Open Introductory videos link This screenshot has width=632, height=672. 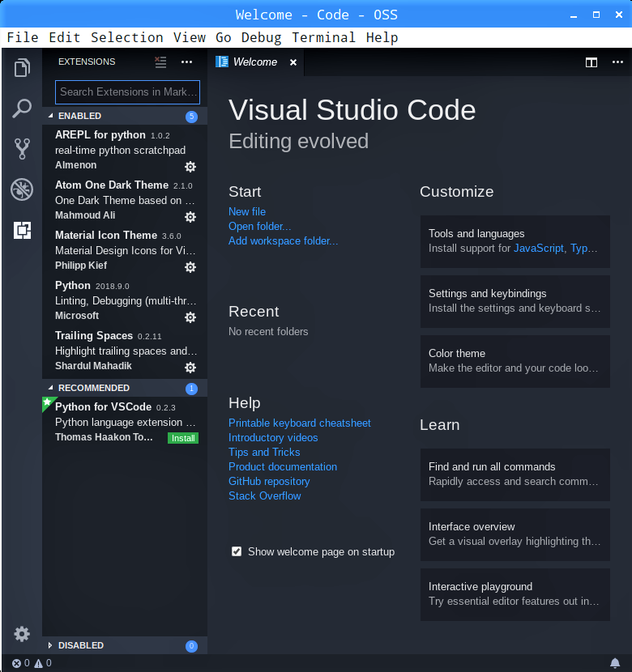tap(273, 437)
